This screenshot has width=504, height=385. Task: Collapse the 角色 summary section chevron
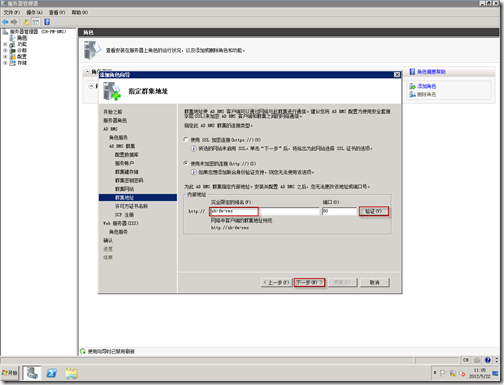click(x=87, y=72)
